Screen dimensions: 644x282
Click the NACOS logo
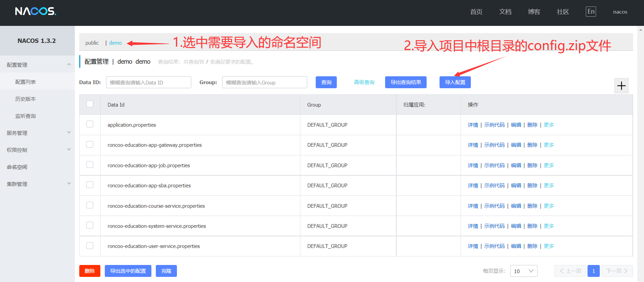point(36,11)
